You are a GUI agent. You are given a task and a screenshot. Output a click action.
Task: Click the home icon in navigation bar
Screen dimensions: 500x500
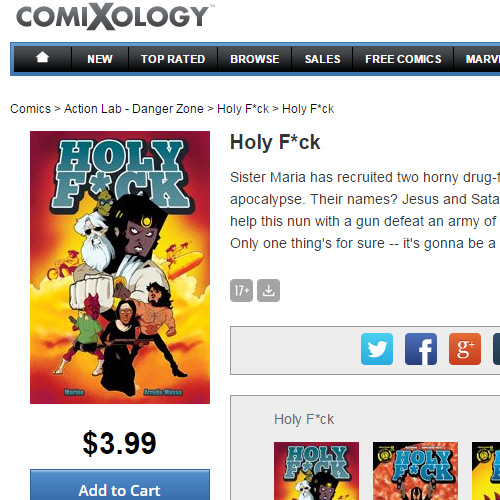tap(42, 58)
